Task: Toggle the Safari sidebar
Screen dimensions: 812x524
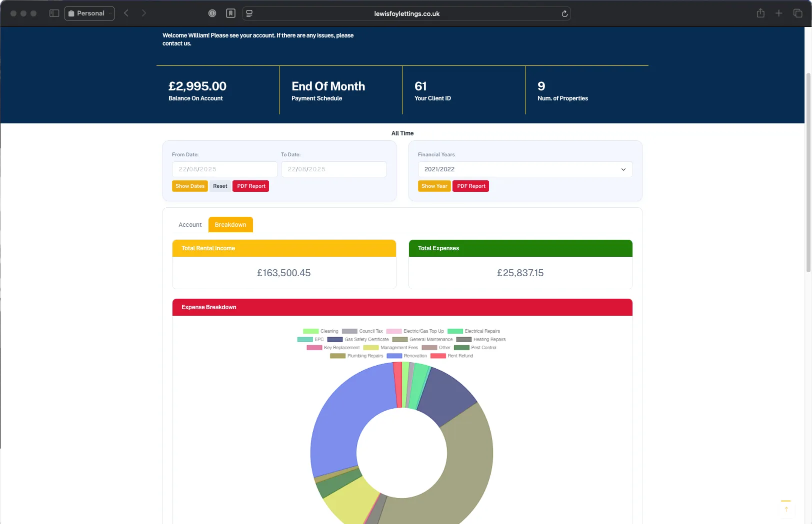Action: (53, 13)
